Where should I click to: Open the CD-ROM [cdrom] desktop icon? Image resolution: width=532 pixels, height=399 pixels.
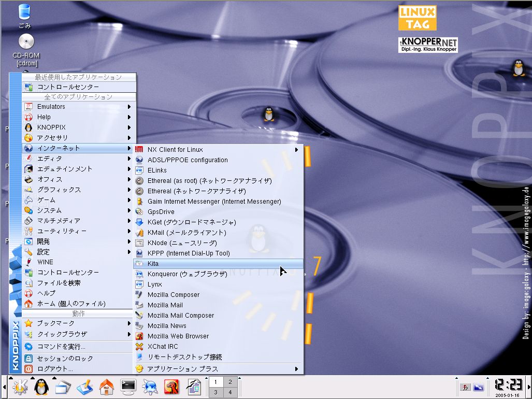point(26,50)
